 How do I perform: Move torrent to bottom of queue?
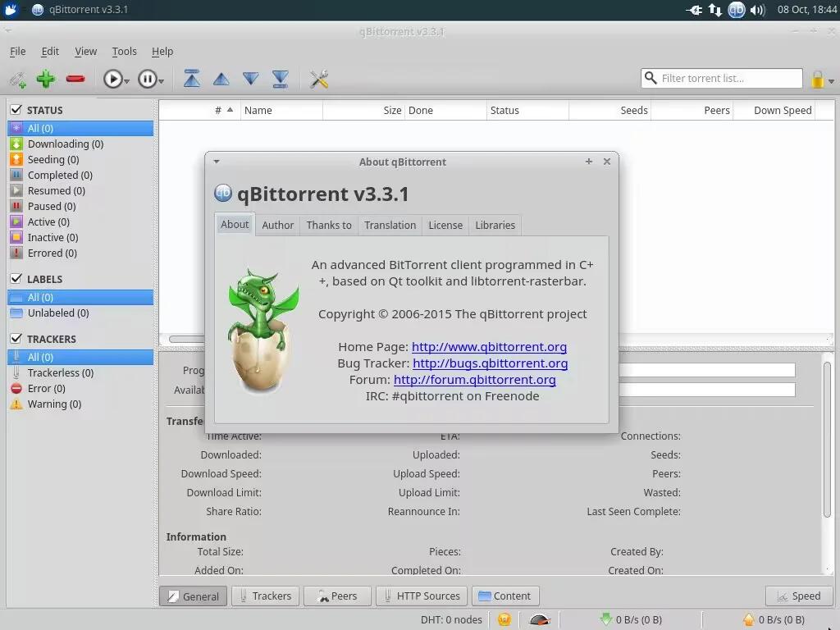tap(281, 79)
